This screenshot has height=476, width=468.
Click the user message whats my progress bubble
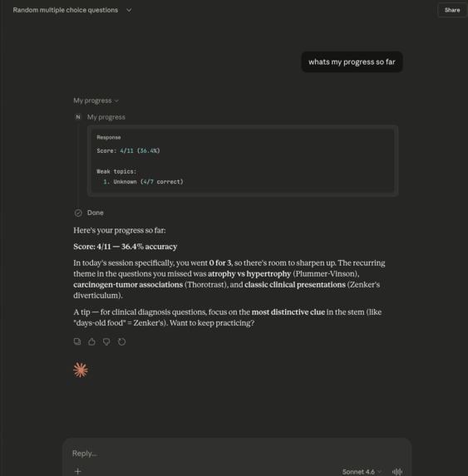point(352,62)
